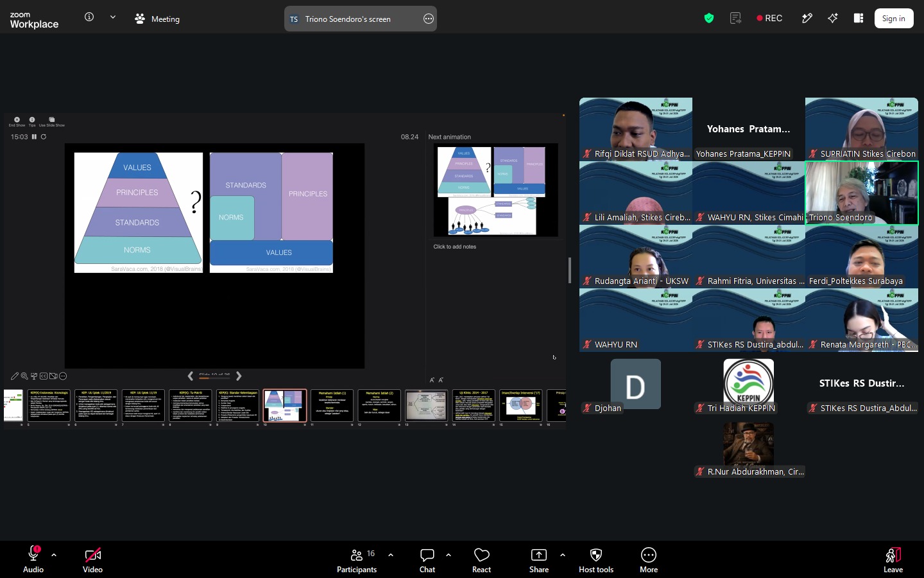Expand the dropdown arrow beside meeting info
924x578 pixels.
pos(113,17)
